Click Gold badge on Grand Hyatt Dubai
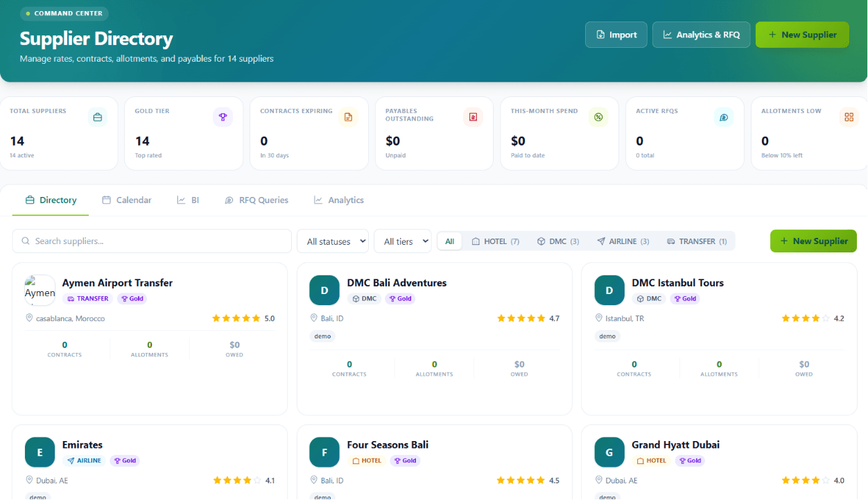The image size is (868, 500). [x=689, y=460]
